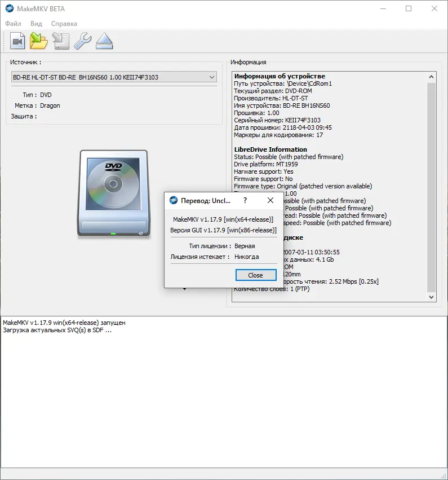This screenshot has height=480, width=448.
Task: Click the backup disc toolbar icon
Action: pos(61,41)
